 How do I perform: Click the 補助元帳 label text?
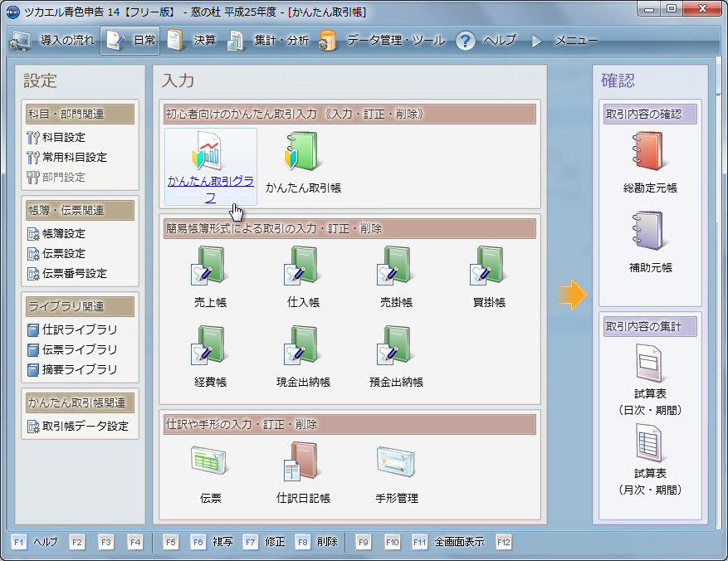click(650, 268)
